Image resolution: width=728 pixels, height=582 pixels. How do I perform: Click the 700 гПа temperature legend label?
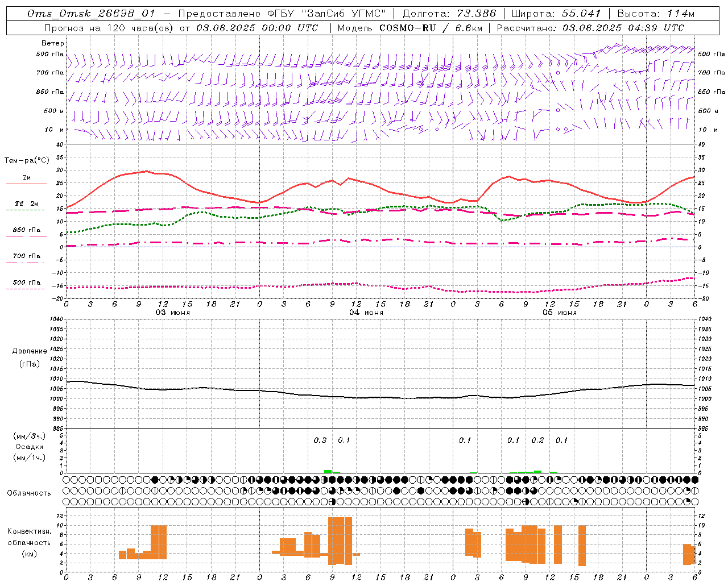[27, 256]
